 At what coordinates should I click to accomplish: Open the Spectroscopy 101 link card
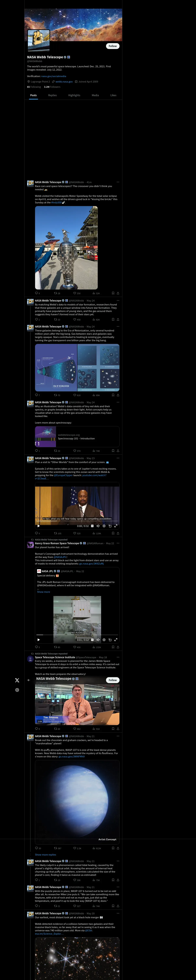pos(77,436)
